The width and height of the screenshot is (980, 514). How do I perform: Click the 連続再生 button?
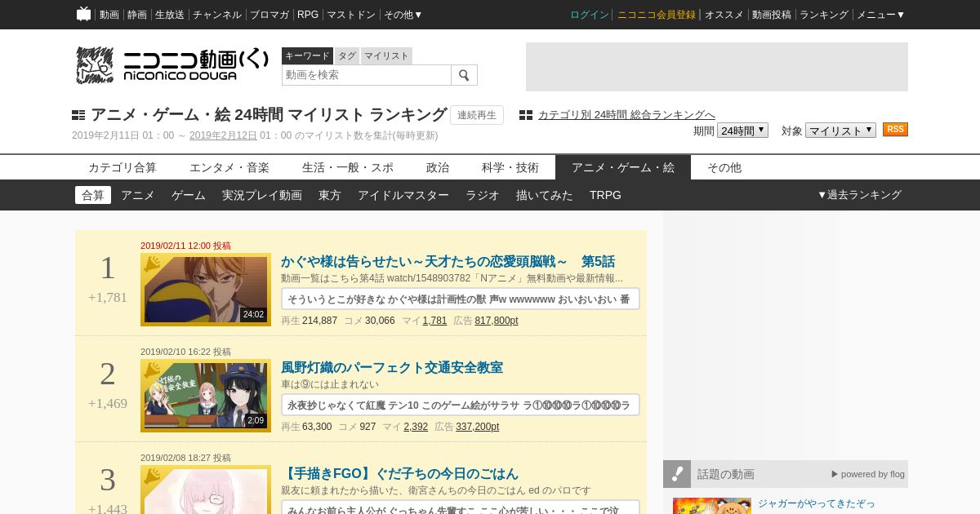tap(477, 115)
